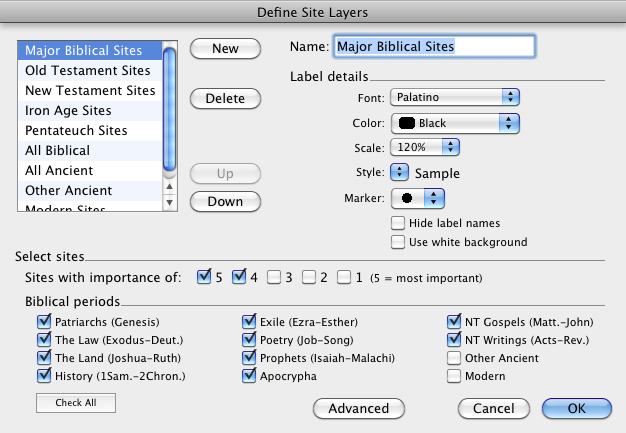Enable Use white background checkbox

coord(399,241)
